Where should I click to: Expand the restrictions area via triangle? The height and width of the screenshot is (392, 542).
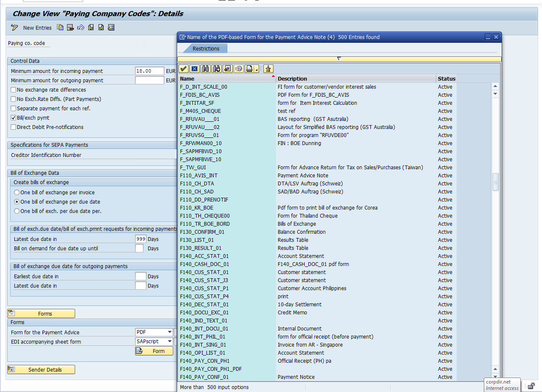[x=339, y=59]
